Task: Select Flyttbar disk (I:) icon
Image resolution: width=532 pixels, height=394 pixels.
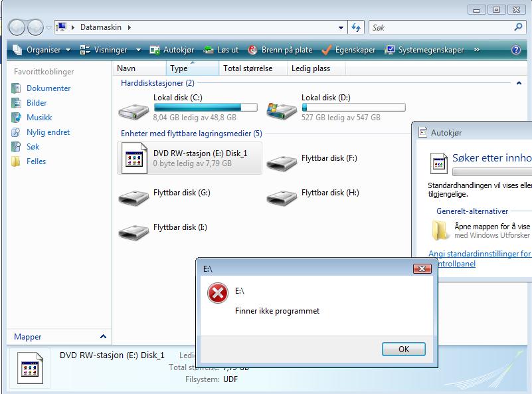Action: [x=133, y=233]
